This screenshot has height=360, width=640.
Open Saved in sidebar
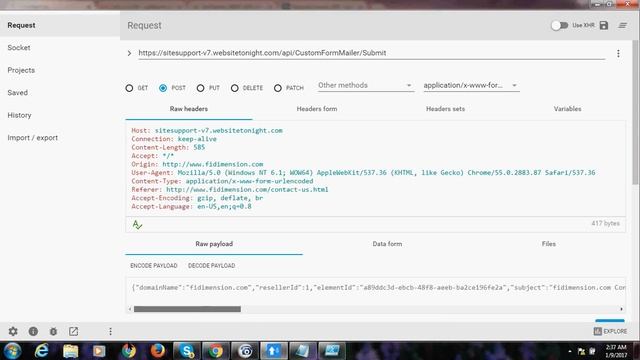60,93
